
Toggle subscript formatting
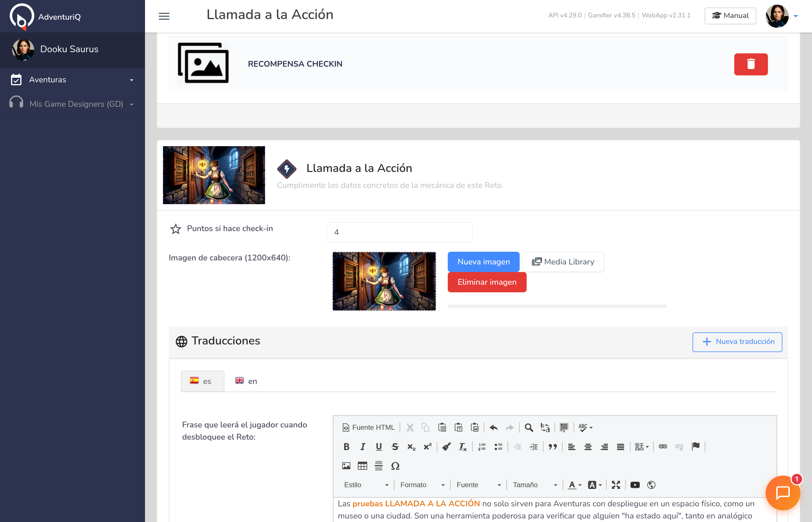[412, 447]
